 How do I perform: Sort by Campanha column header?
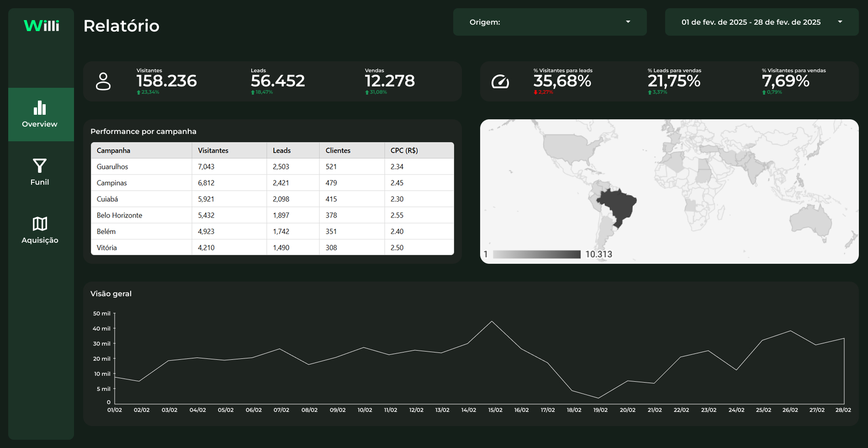click(141, 150)
